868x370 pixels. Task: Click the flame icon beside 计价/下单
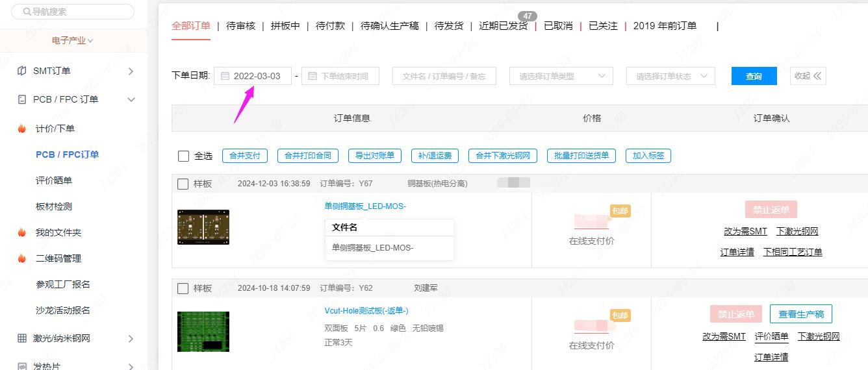22,129
